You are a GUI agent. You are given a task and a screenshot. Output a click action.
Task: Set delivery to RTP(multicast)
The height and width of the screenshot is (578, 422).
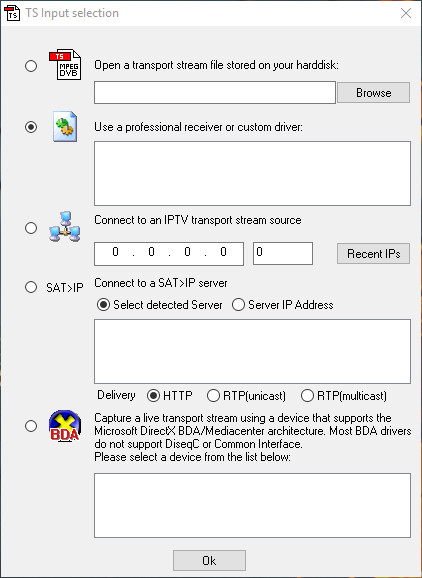point(343,396)
